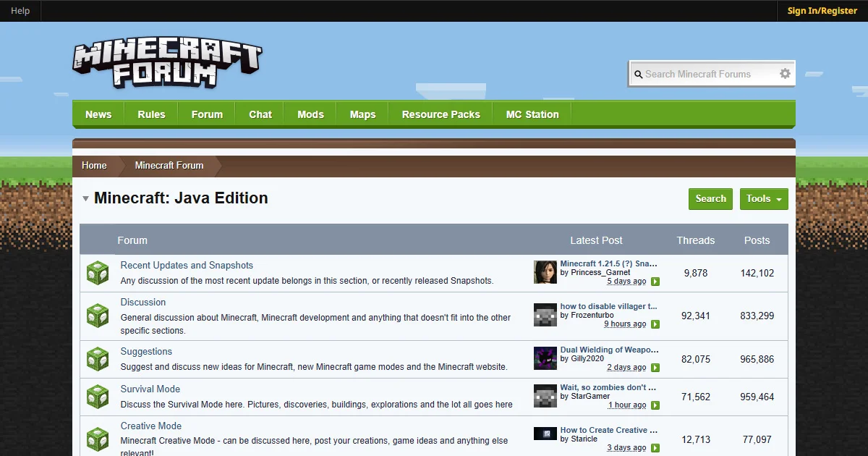This screenshot has width=868, height=456.
Task: Go to latest post arrow for 5 days ago
Action: click(655, 282)
